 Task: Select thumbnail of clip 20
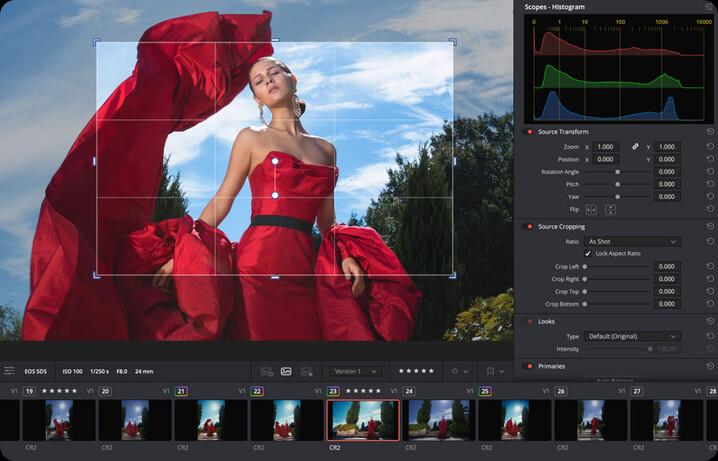(x=135, y=420)
